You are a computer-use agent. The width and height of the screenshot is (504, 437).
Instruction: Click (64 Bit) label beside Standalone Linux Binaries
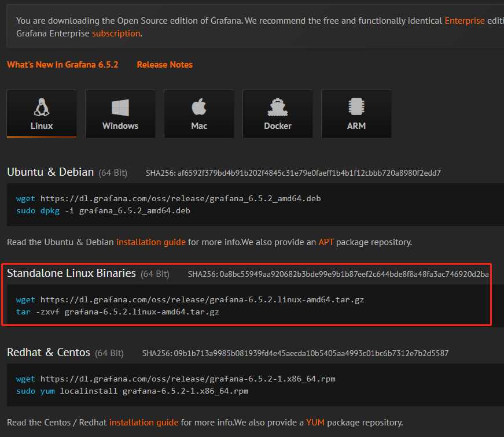tap(155, 274)
